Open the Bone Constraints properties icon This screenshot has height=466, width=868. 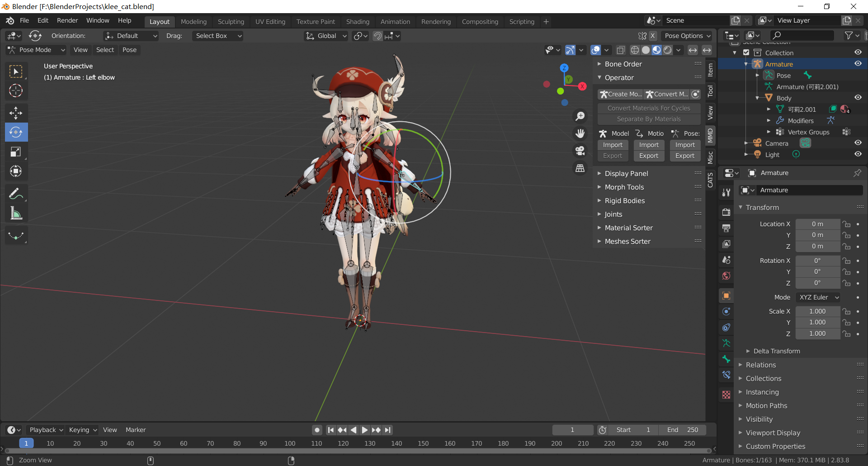(x=726, y=375)
